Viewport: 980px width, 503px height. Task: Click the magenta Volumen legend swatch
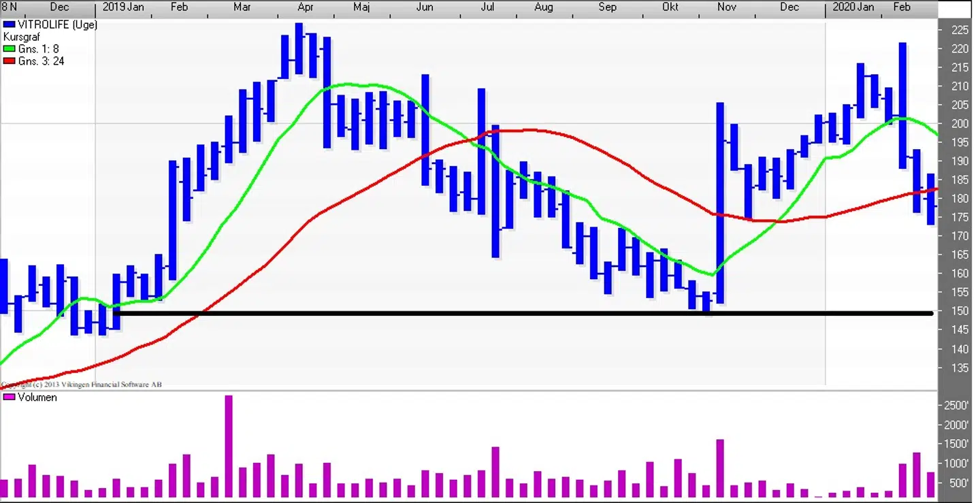pyautogui.click(x=10, y=397)
